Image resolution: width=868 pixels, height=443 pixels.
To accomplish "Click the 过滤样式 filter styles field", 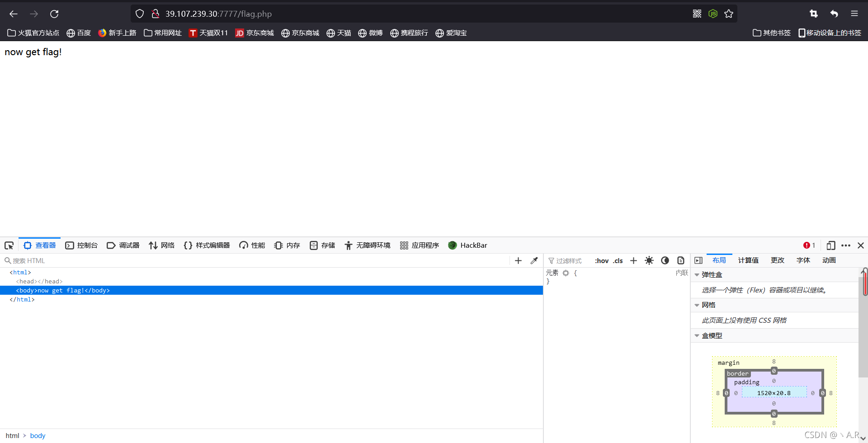I will point(568,261).
